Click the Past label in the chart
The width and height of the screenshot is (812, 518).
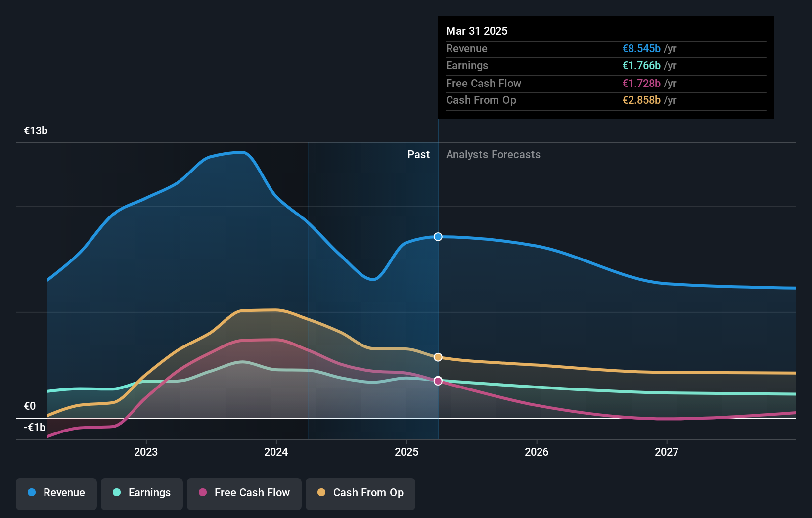tap(418, 154)
